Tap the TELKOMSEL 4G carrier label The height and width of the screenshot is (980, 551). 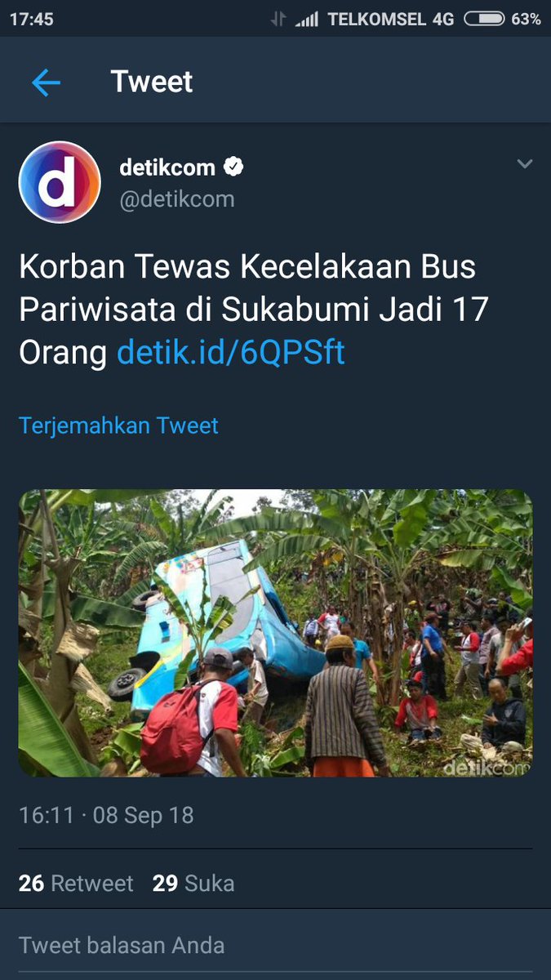click(391, 19)
